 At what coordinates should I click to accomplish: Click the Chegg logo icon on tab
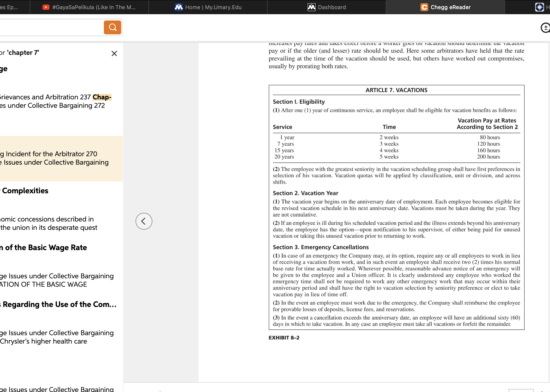424,7
